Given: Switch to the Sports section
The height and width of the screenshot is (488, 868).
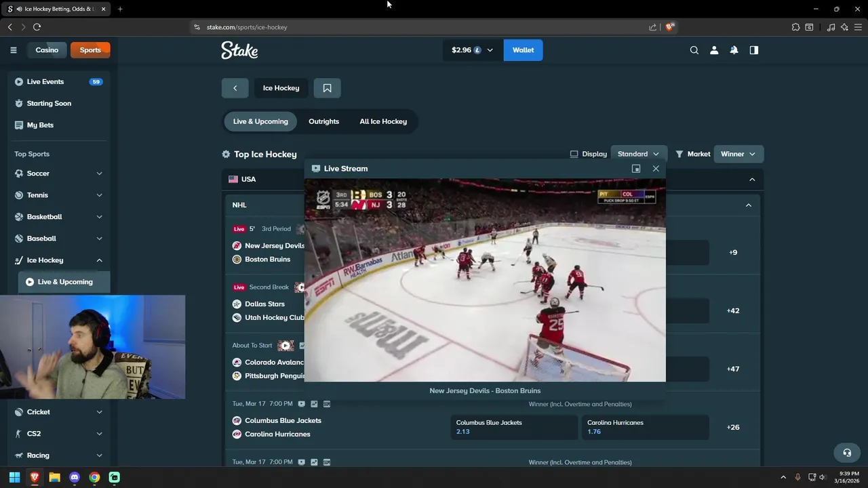Looking at the screenshot, I should [90, 50].
